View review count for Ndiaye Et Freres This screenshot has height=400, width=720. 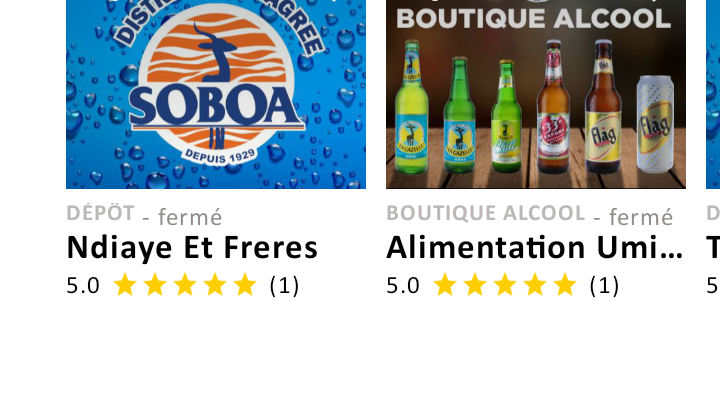click(284, 285)
